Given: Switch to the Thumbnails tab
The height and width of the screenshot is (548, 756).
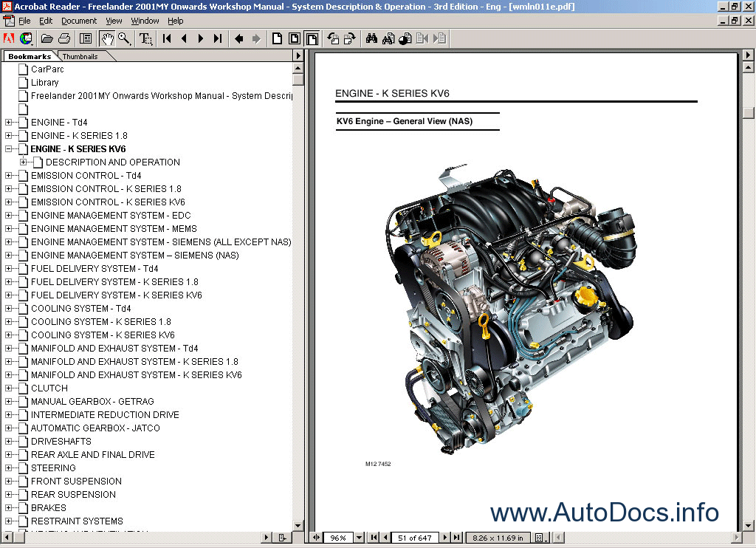Looking at the screenshot, I should tap(80, 56).
